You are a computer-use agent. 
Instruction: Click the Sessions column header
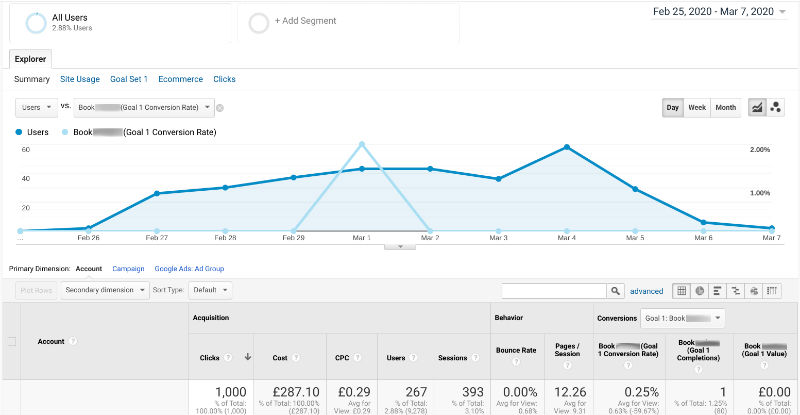453,358
